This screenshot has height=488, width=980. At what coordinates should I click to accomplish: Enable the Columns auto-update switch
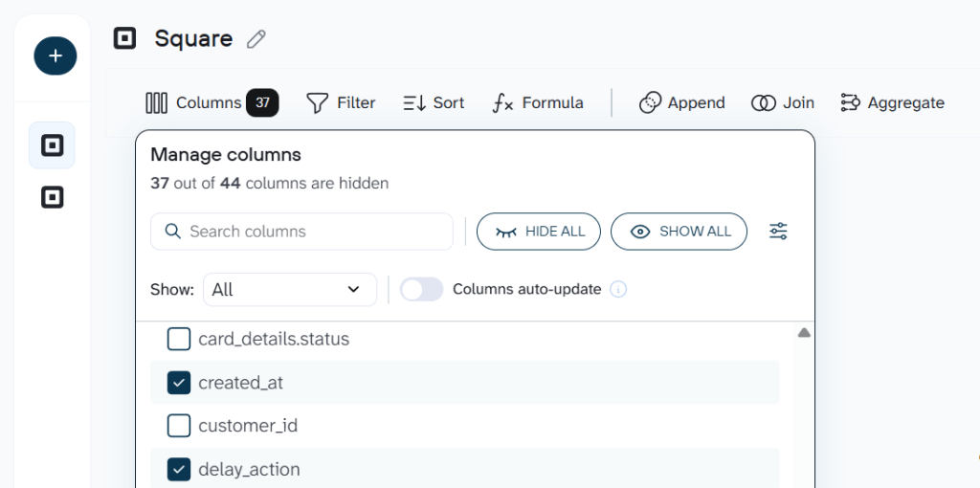421,289
